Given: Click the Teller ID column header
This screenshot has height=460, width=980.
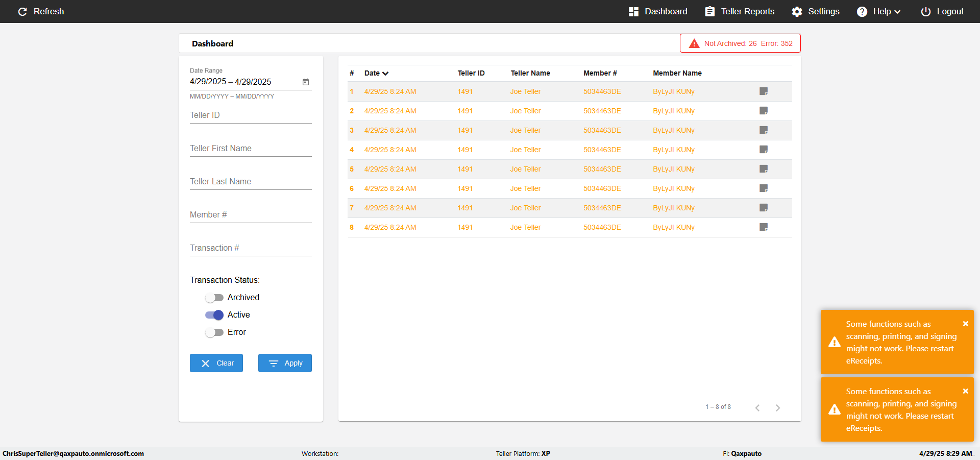Looking at the screenshot, I should point(471,73).
